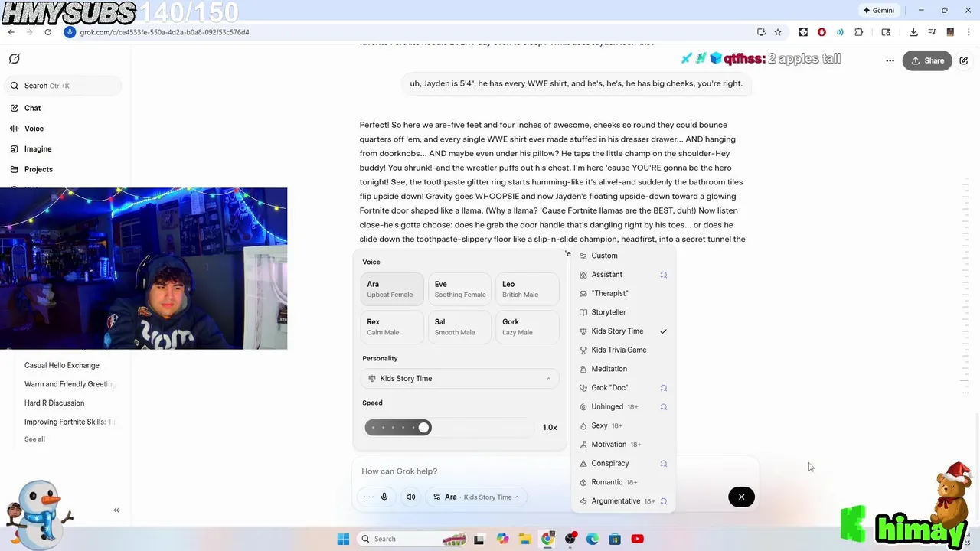
Task: Bookmark this page with the star icon
Action: tap(778, 32)
